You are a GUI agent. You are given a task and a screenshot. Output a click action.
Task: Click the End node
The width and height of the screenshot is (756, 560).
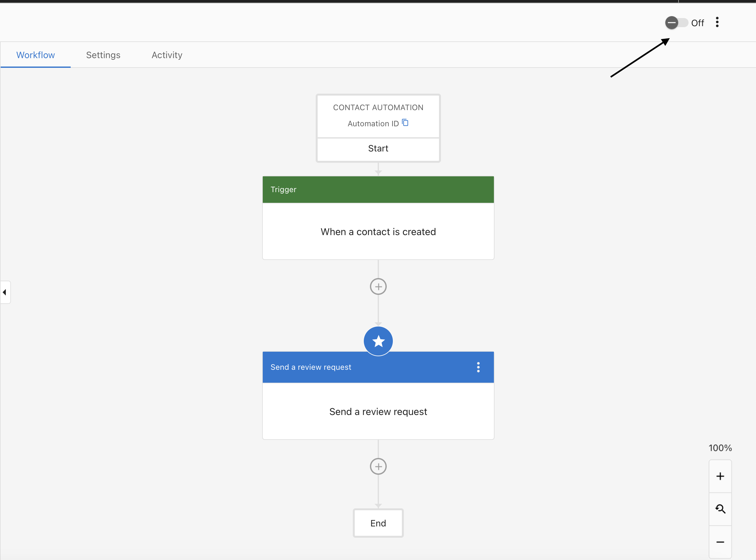(378, 523)
